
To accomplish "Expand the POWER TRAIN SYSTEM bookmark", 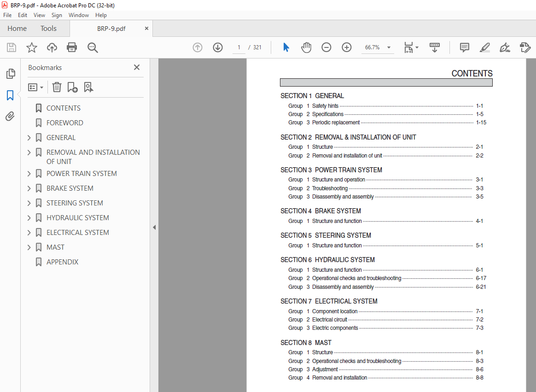I will point(29,174).
